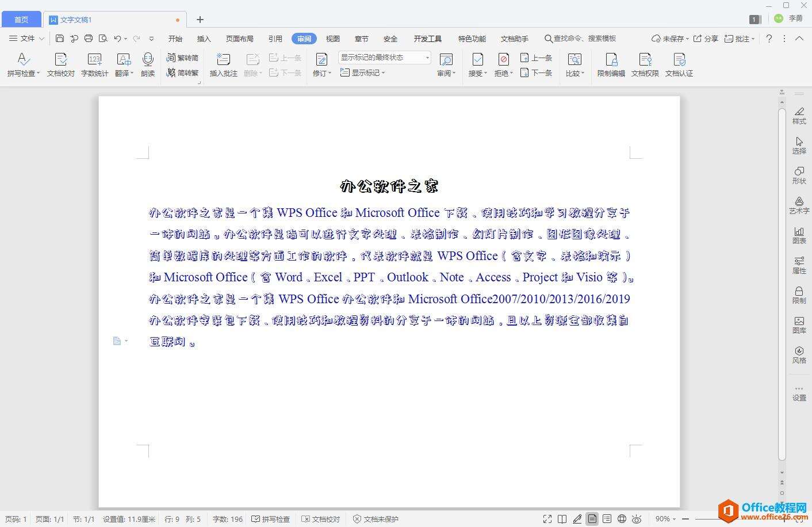Click the 分享 share button
Image resolution: width=812 pixels, height=527 pixels.
[x=706, y=39]
